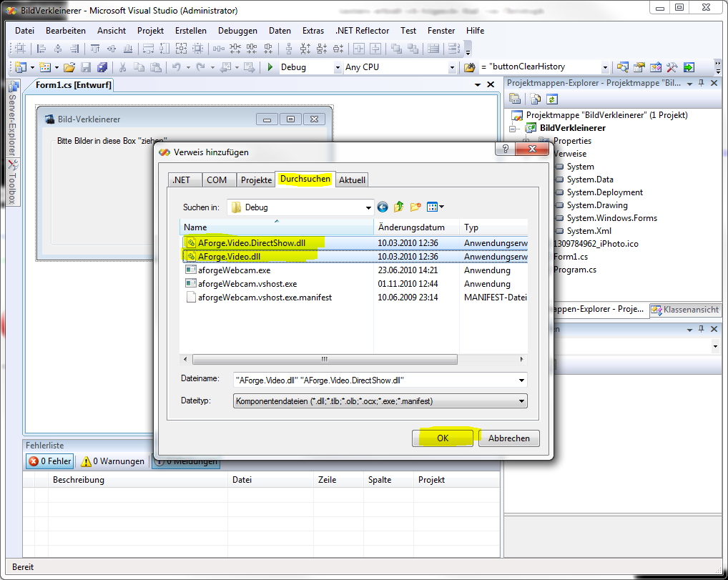Switch to the Projekte tab
The width and height of the screenshot is (728, 580).
coord(256,180)
